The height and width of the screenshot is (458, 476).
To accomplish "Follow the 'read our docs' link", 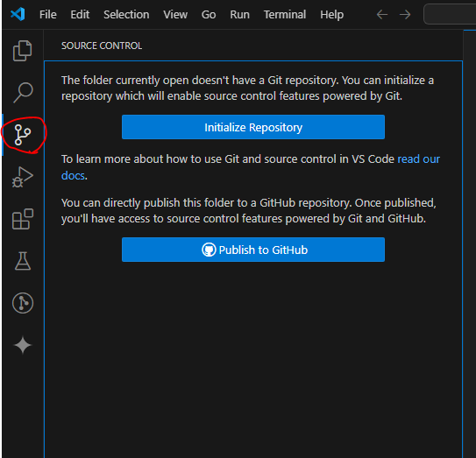I will tap(419, 159).
